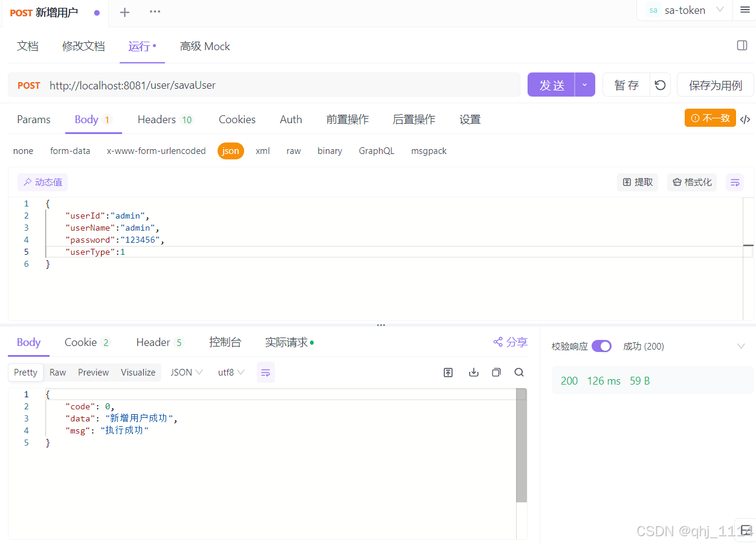
Task: Open the send button's dropdown arrow
Action: [584, 85]
